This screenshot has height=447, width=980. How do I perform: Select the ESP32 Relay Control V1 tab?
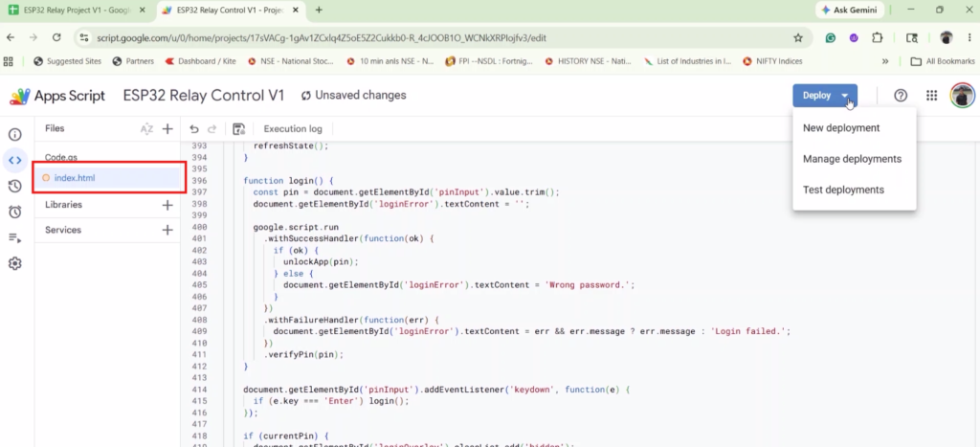point(232,10)
